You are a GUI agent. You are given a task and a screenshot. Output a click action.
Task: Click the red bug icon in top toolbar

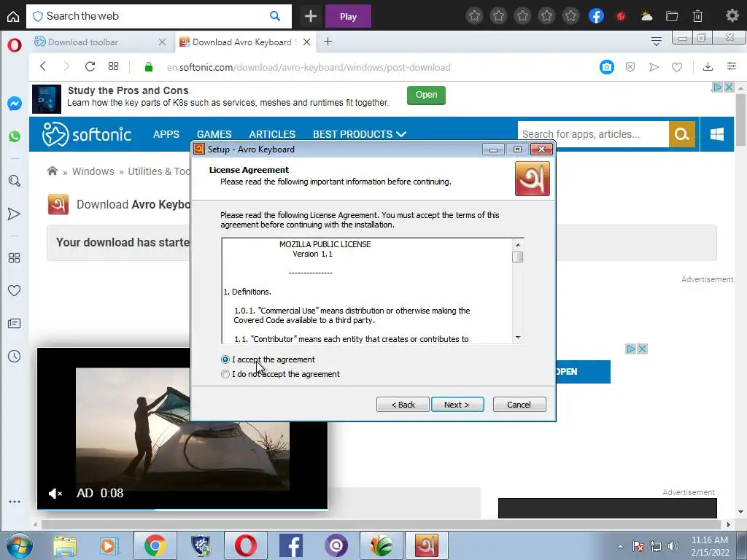[x=621, y=16]
